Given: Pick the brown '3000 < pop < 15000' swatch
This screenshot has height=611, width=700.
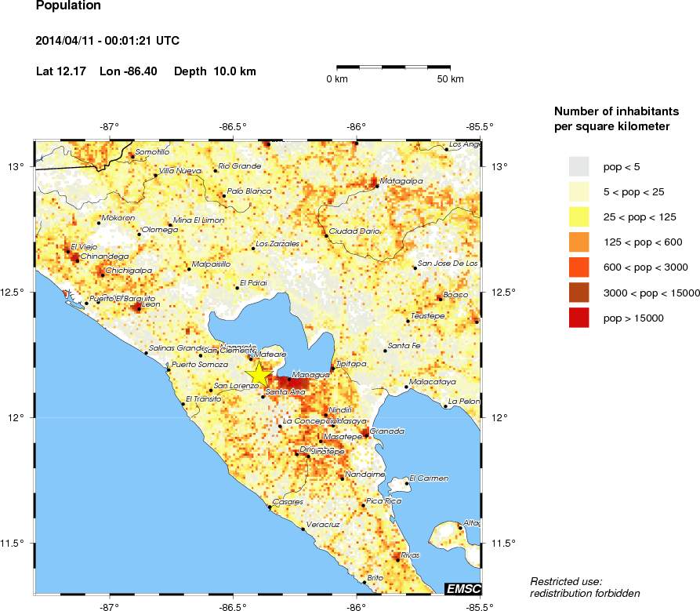Looking at the screenshot, I should coord(579,293).
